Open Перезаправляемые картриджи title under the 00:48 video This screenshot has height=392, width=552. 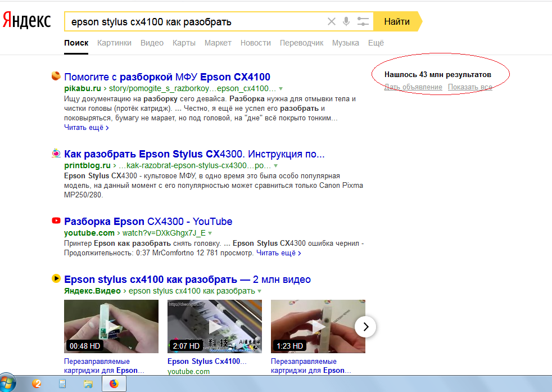[x=104, y=366]
